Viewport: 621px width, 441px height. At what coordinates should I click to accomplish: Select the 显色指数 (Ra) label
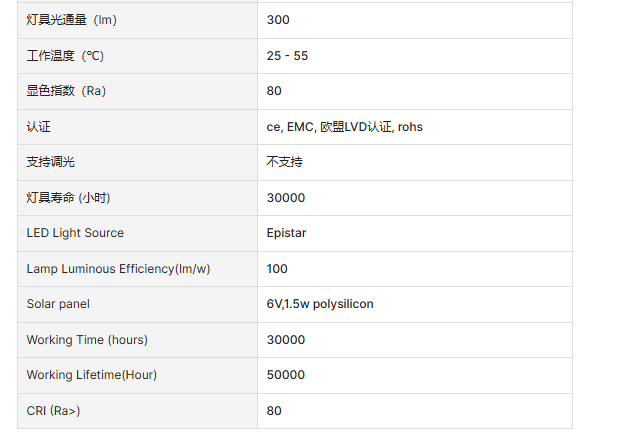[66, 91]
